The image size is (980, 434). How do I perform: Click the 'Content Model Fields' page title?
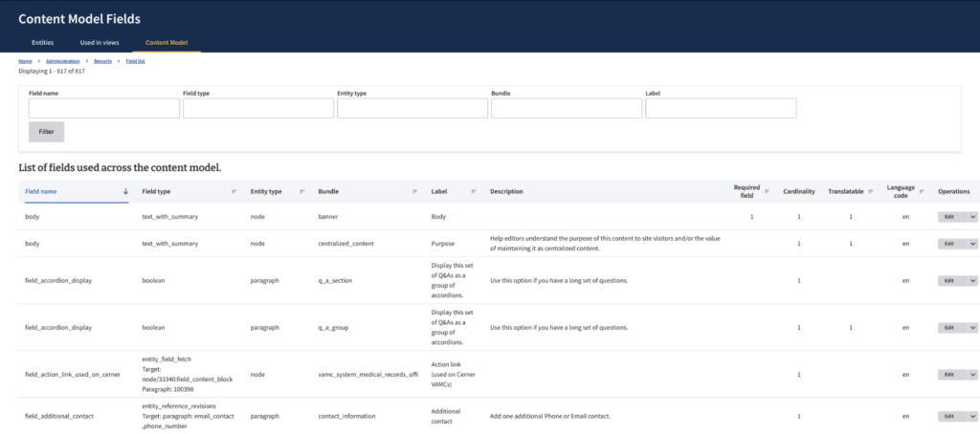[79, 19]
